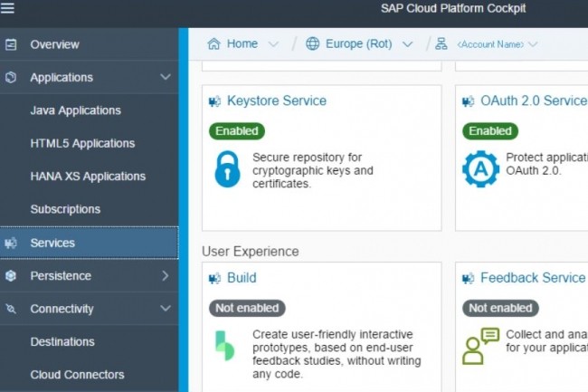The image size is (588, 392).
Task: Collapse the Connectivity section chevron
Action: pos(166,309)
